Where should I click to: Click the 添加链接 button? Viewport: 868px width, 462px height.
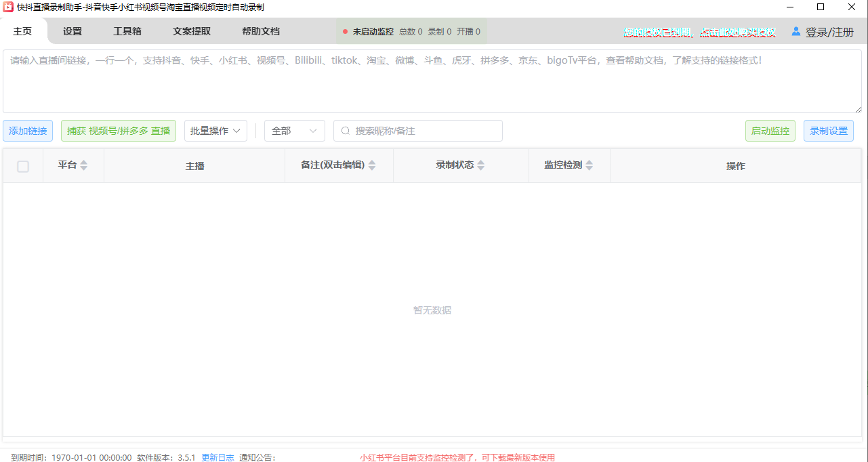click(28, 131)
